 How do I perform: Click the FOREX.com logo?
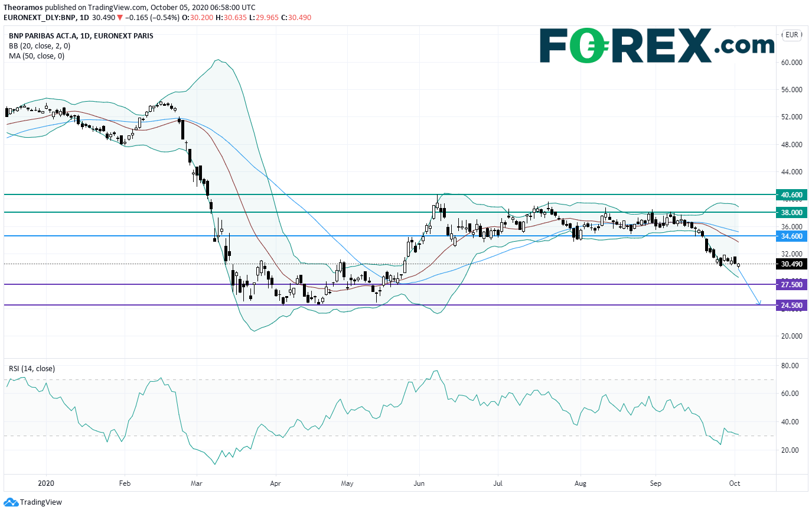(657, 46)
